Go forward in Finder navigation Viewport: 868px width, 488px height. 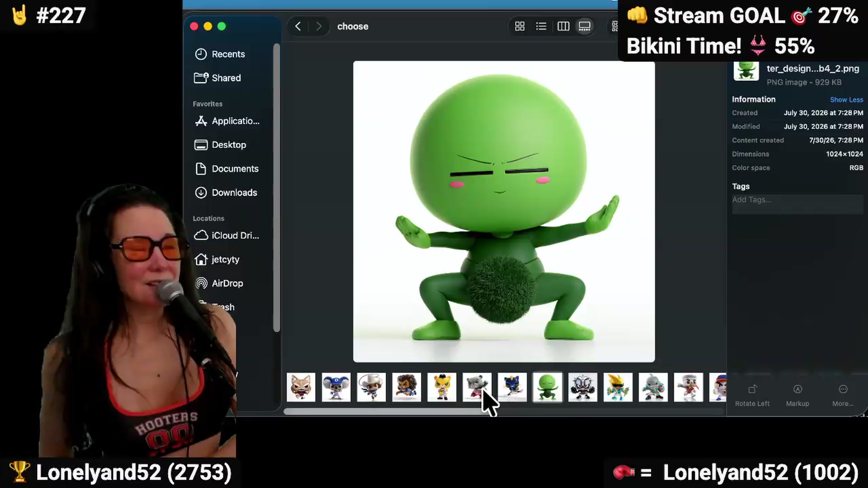319,26
